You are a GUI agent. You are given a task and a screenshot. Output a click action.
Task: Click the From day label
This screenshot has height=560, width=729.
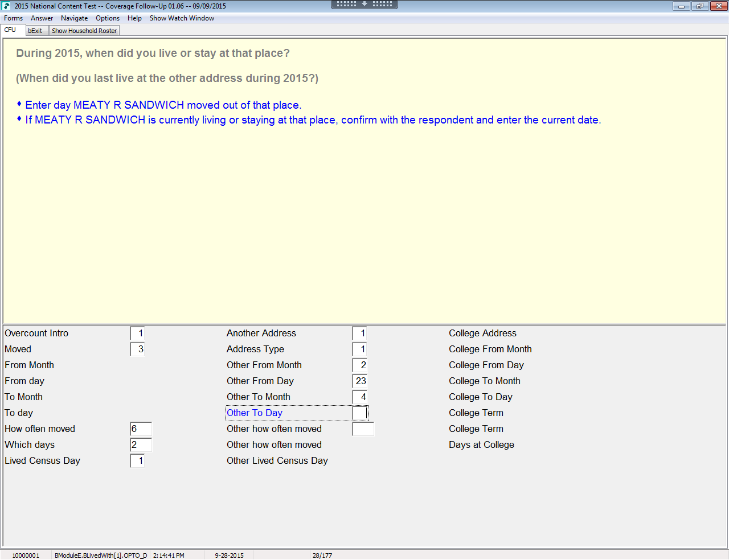24,381
